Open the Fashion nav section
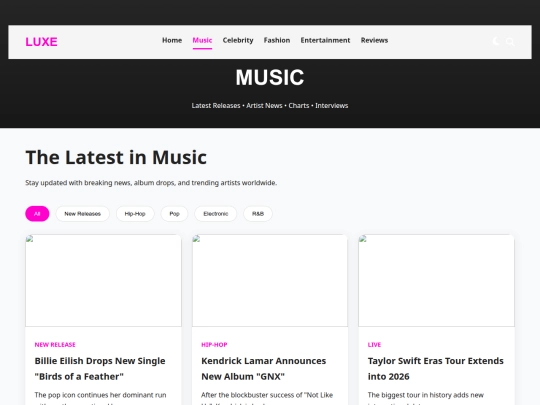Screen dimensions: 540x405 (277, 40)
